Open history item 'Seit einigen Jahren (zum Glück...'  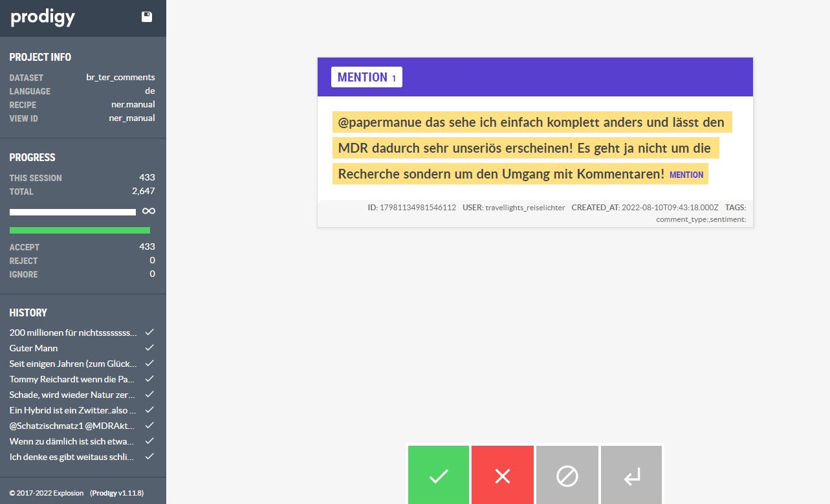73,364
